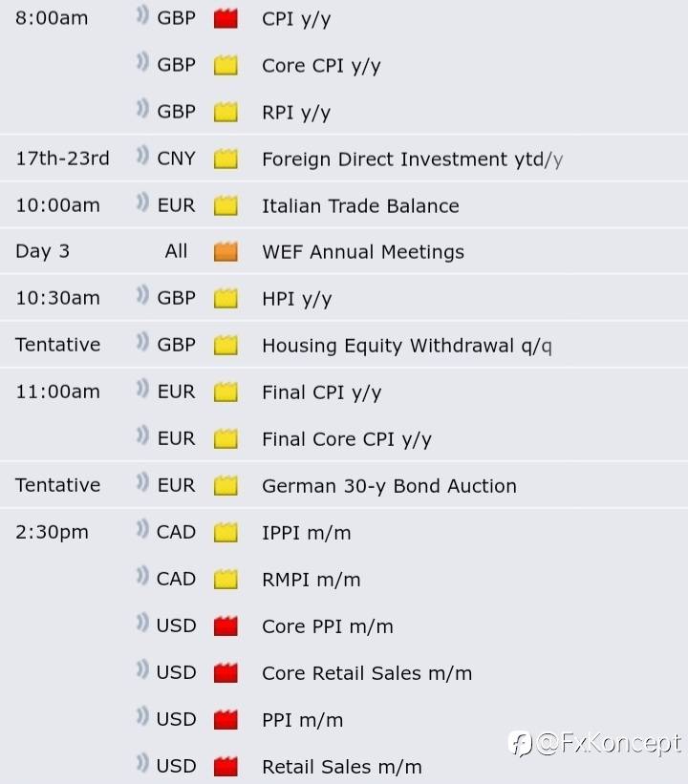The image size is (688, 784).
Task: Click yellow impact icon for Italian Trade Balance
Action: [226, 205]
